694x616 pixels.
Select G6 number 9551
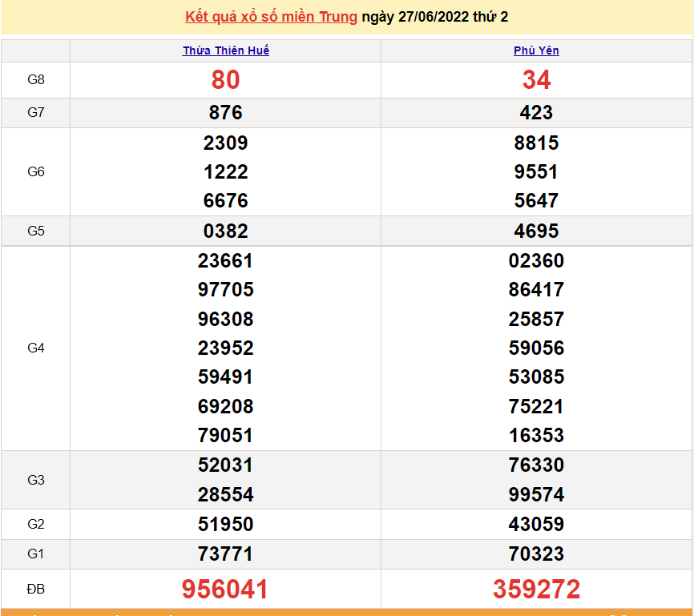pos(536,171)
